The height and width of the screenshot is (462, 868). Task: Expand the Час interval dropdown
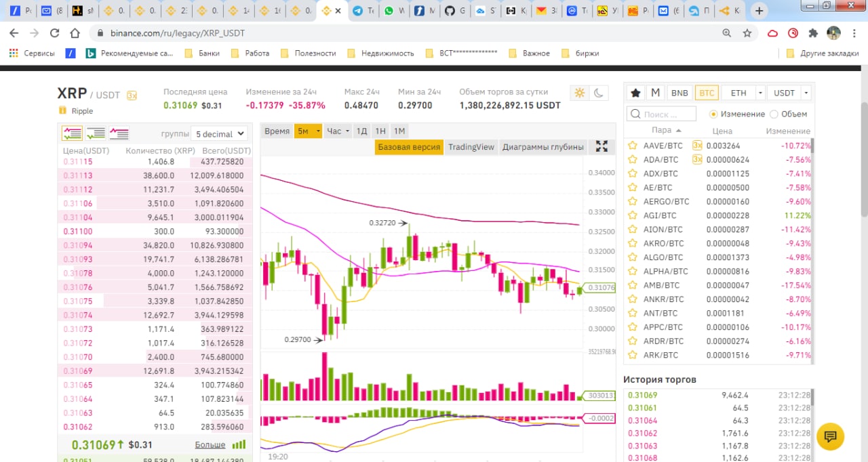347,131
